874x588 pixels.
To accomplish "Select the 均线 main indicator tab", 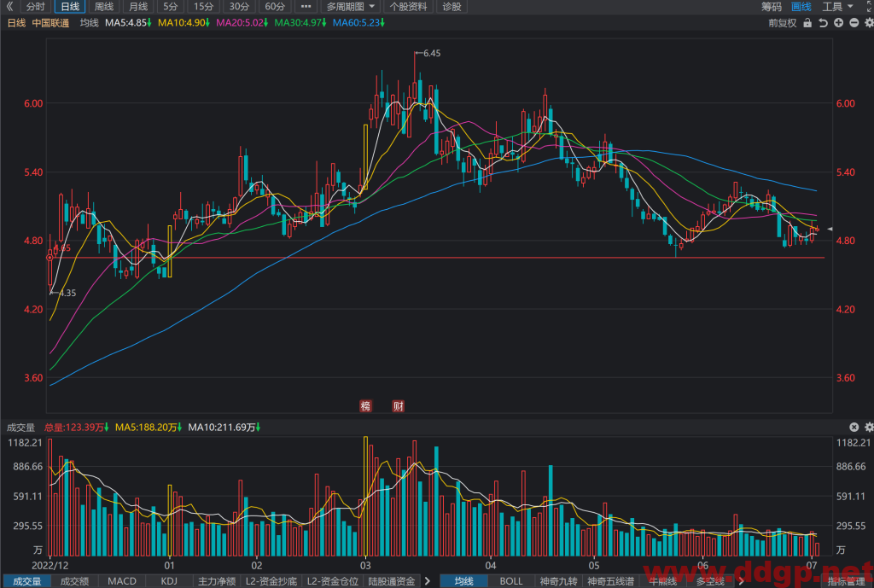I will [463, 581].
